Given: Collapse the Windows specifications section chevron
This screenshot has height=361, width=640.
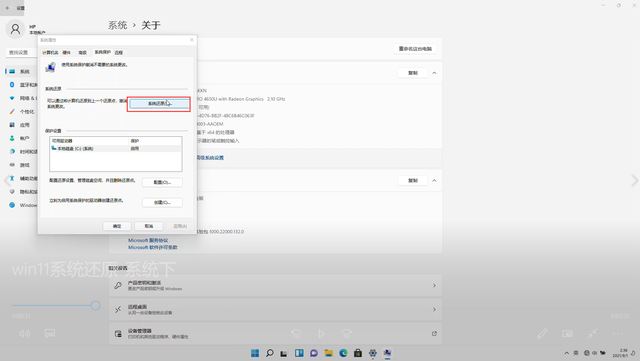Looking at the screenshot, I should click(434, 180).
